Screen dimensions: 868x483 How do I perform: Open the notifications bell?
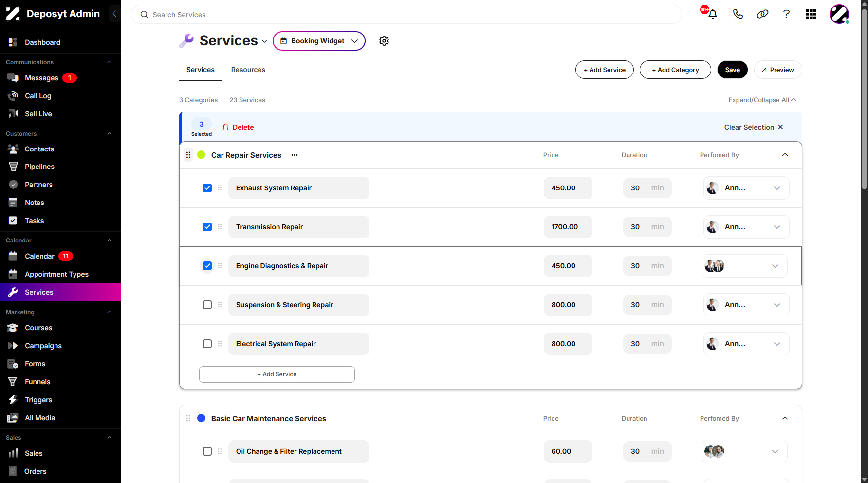(x=713, y=14)
